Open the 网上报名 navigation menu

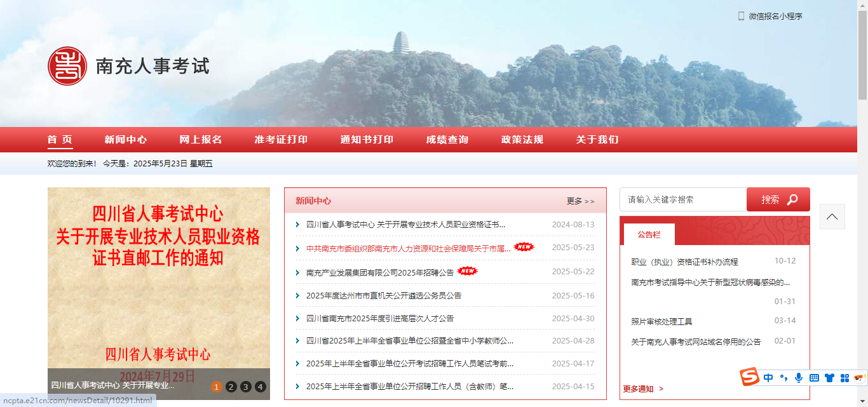point(201,140)
